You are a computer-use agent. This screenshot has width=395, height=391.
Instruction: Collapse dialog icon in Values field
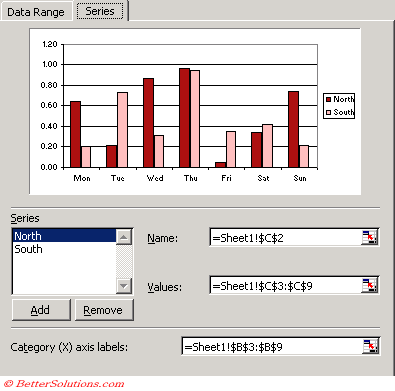click(369, 285)
